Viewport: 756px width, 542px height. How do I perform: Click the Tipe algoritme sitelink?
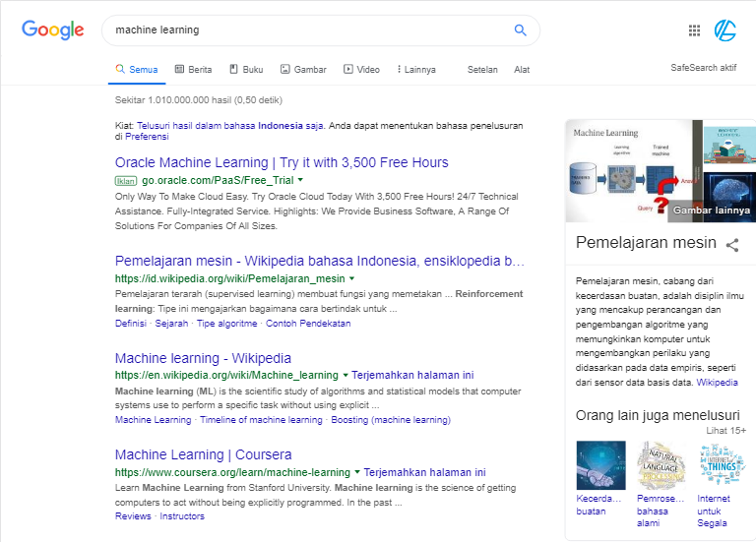click(226, 324)
